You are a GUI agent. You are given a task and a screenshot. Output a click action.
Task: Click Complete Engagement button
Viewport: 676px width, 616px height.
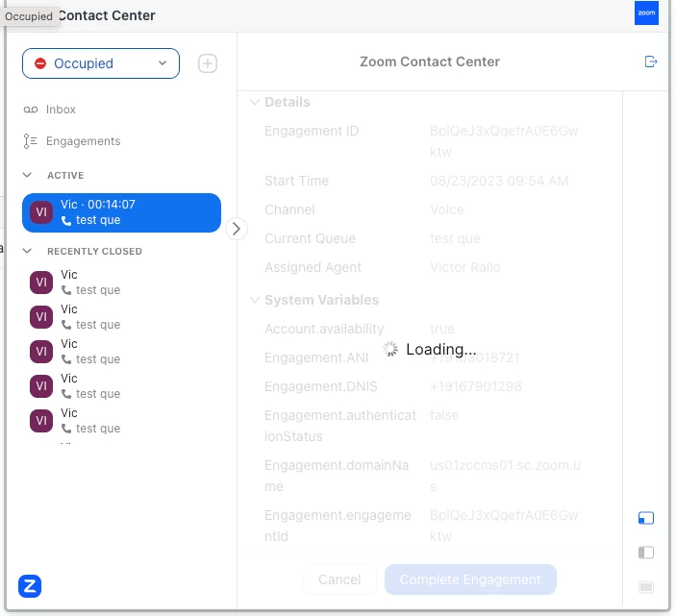(470, 579)
